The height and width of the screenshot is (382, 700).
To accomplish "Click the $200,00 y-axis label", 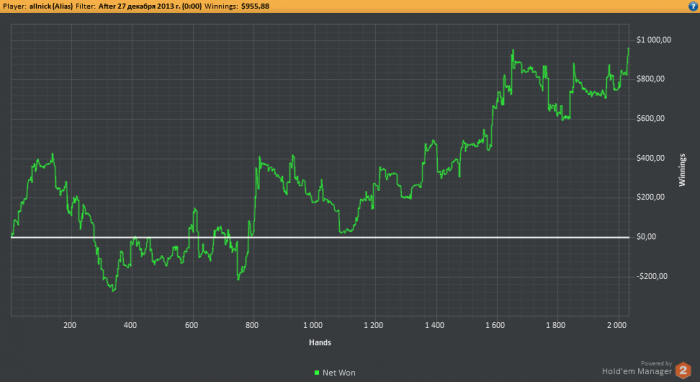I will 650,197.
